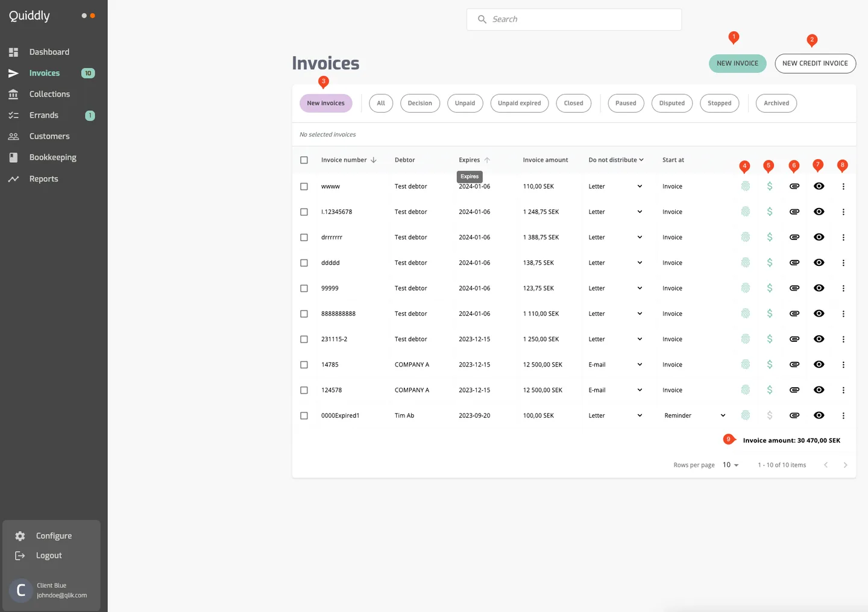Open Collections from sidebar bank icon
This screenshot has height=612, width=868.
(13, 94)
